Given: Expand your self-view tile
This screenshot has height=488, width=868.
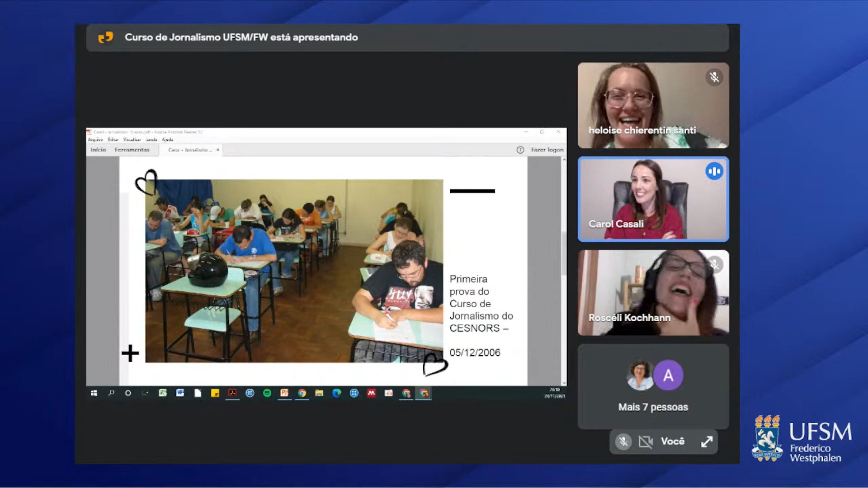Looking at the screenshot, I should (707, 441).
